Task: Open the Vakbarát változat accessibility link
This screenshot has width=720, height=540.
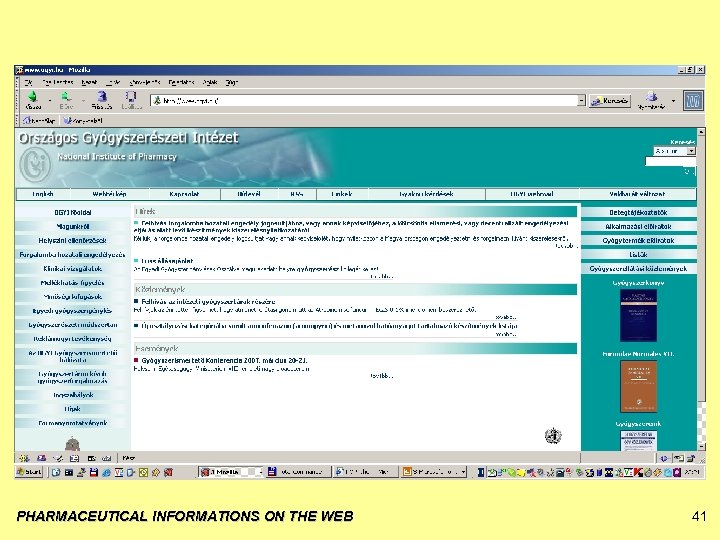Action: pyautogui.click(x=637, y=194)
